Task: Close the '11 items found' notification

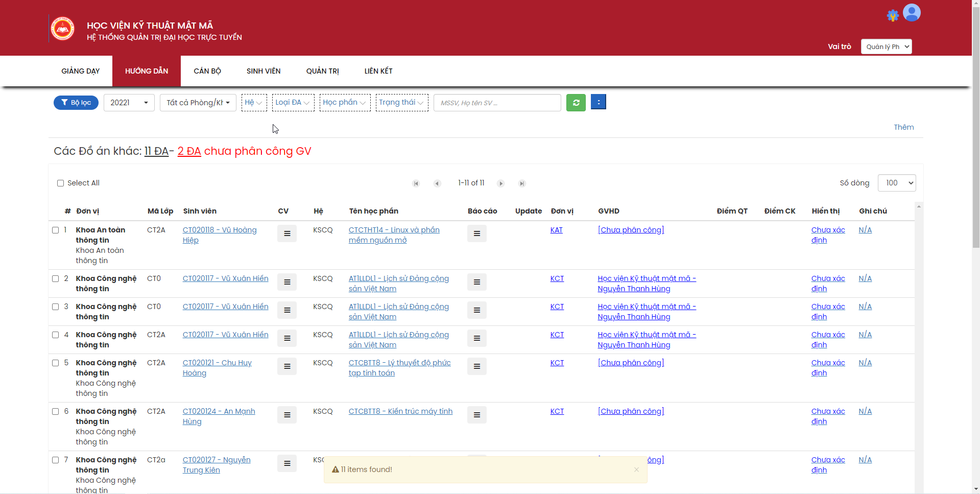Action: tap(636, 469)
